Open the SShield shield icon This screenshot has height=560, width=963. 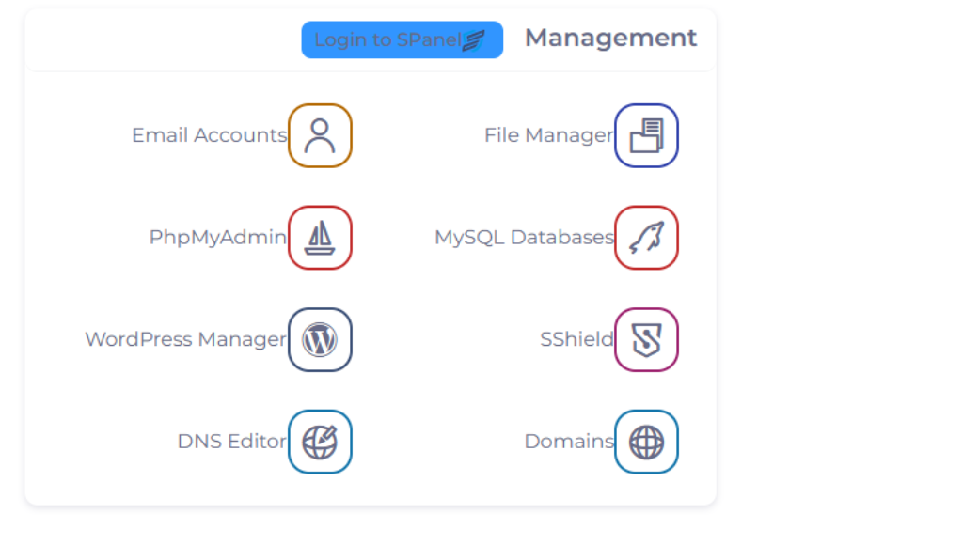point(646,339)
